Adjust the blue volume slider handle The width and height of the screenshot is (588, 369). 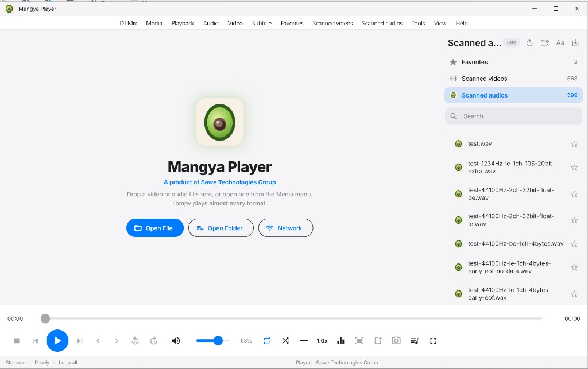218,340
